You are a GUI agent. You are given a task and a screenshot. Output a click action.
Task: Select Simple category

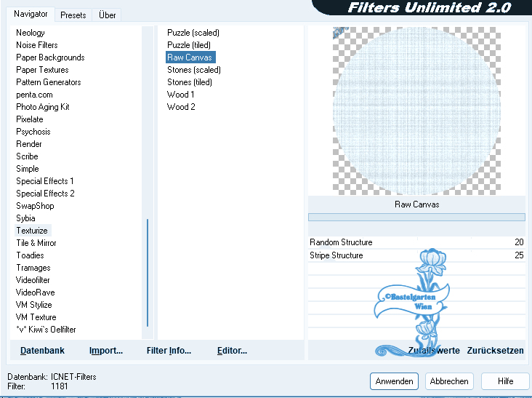(x=27, y=169)
